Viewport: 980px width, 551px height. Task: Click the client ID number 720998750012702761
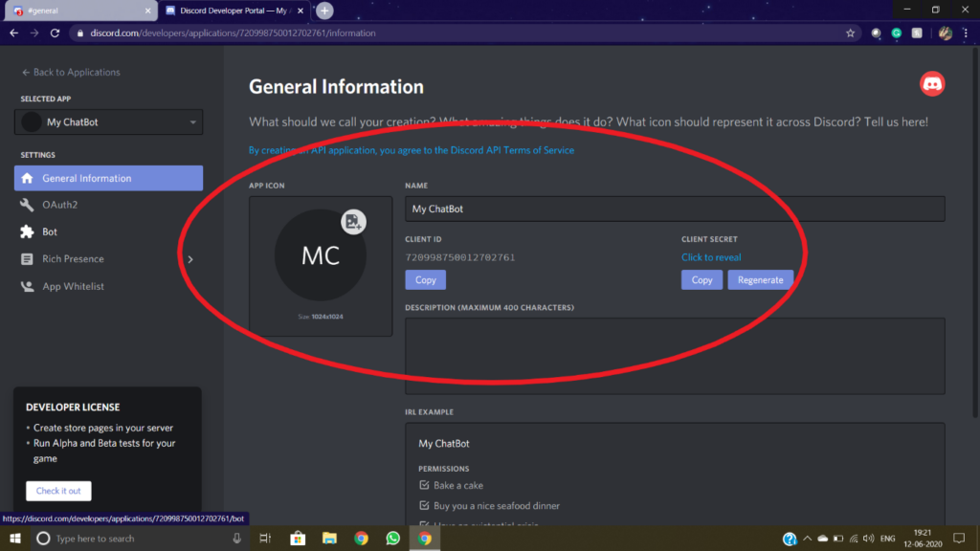click(x=460, y=257)
